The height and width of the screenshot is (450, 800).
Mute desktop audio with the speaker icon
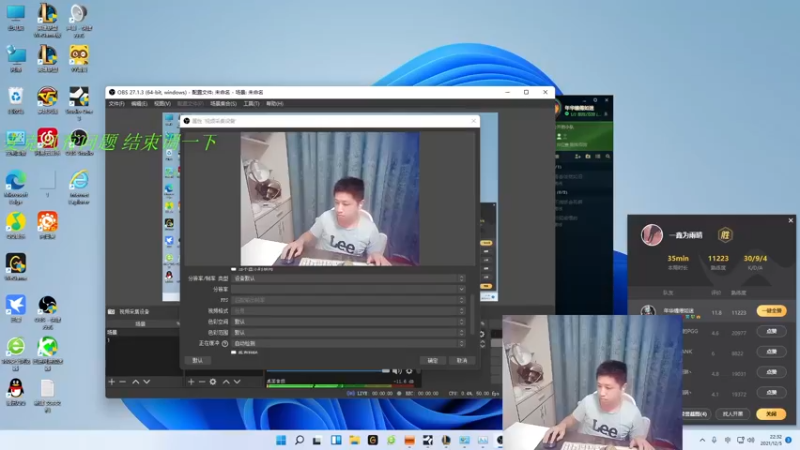click(397, 371)
